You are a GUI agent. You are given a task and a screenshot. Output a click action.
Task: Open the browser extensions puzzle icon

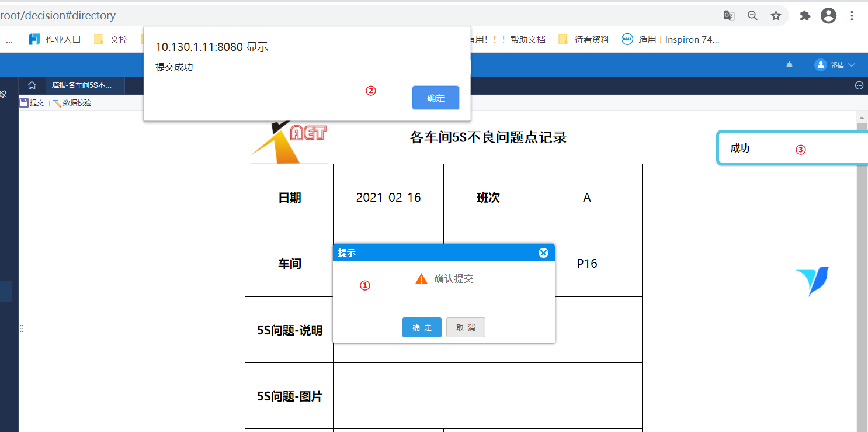tap(805, 16)
